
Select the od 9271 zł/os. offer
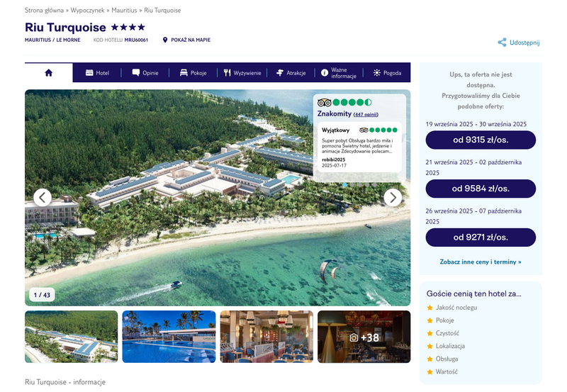(x=481, y=237)
